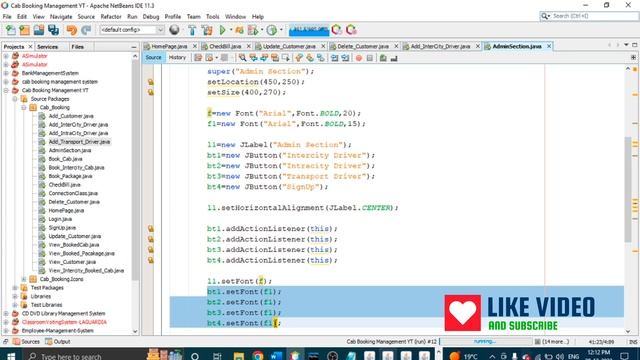Screen dimensions: 640x360
Task: Click the editor vertical scrollbar thumb
Action: [x=628, y=190]
